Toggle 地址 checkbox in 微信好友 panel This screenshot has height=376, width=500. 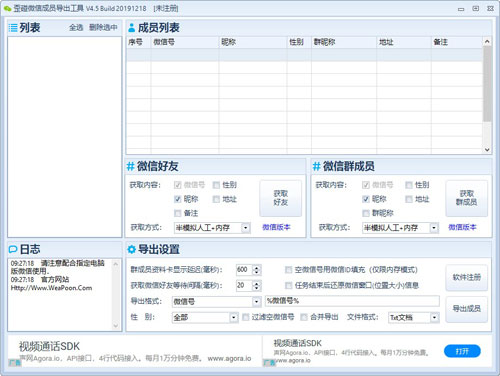point(216,199)
